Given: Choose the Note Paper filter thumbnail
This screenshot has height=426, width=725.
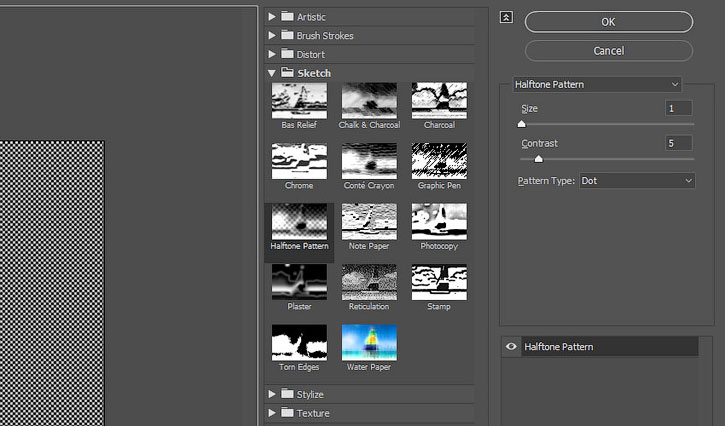Looking at the screenshot, I should (369, 222).
